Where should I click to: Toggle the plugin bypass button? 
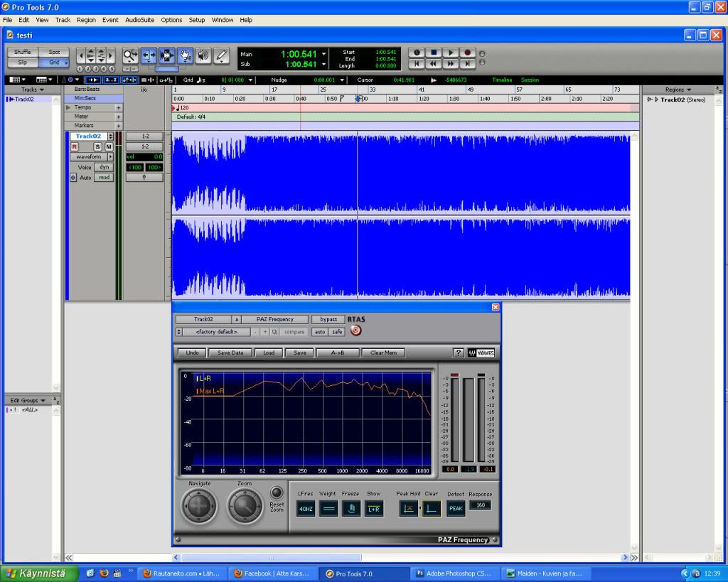coord(328,319)
